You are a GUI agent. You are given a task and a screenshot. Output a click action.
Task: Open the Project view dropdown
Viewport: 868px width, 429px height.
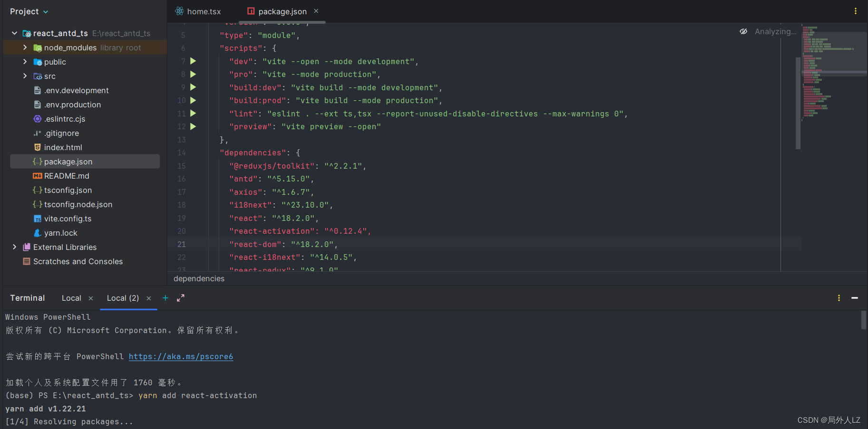[x=29, y=11]
